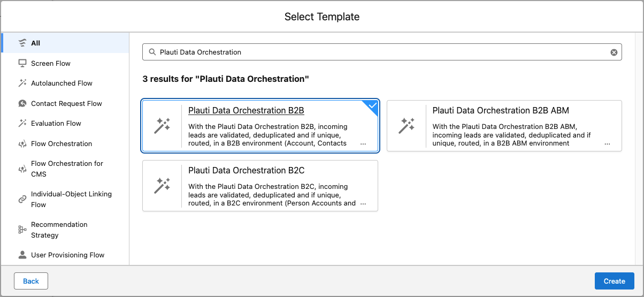644x297 pixels.
Task: Clear the search field with X icon
Action: point(614,52)
